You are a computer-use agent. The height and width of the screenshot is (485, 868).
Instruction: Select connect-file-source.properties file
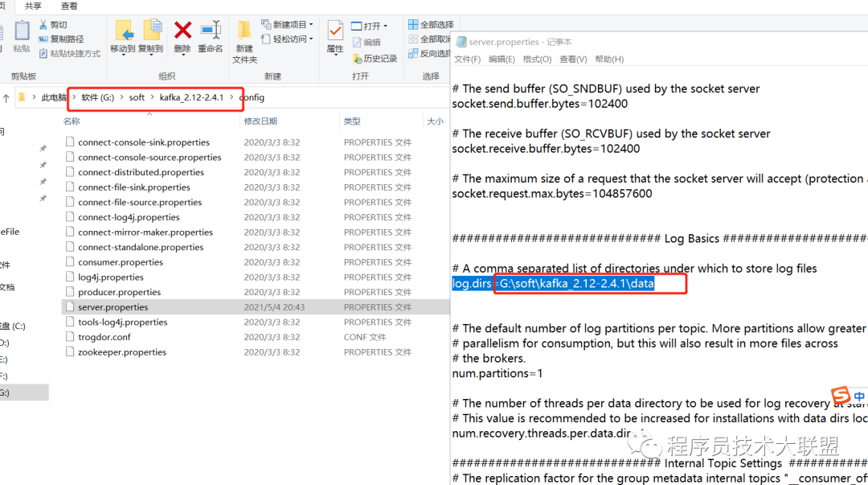(140, 203)
